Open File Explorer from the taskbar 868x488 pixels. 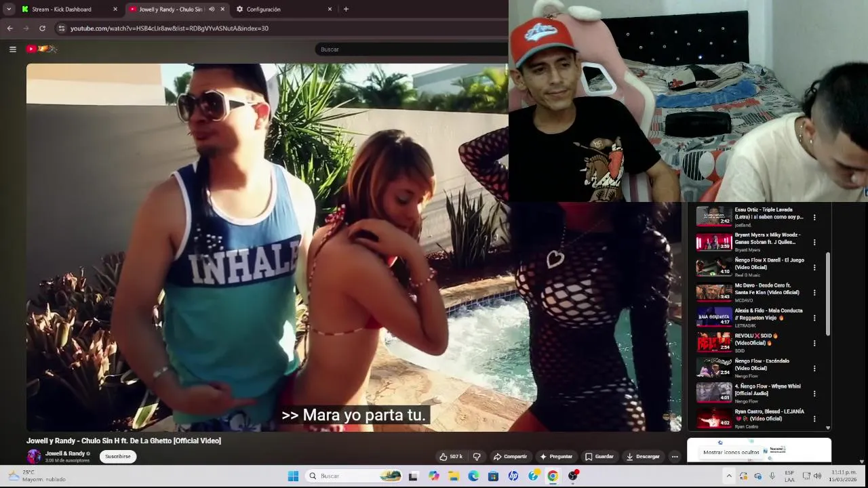click(454, 476)
